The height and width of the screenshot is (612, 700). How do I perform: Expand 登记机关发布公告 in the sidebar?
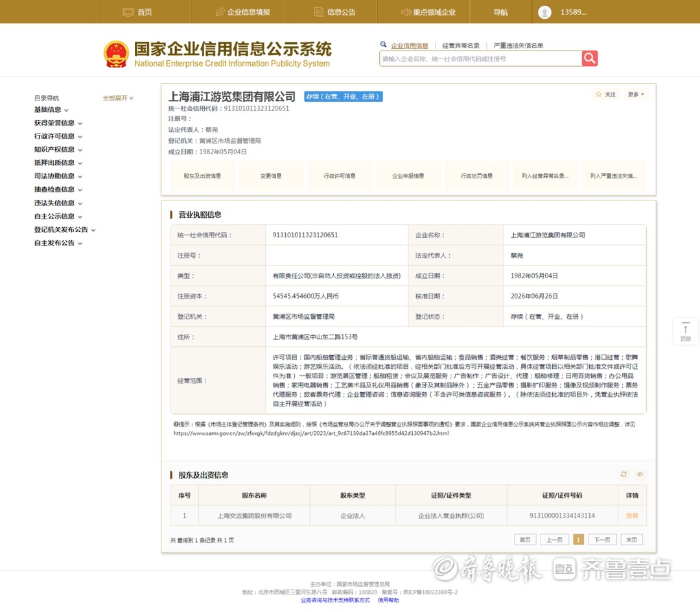click(x=65, y=230)
